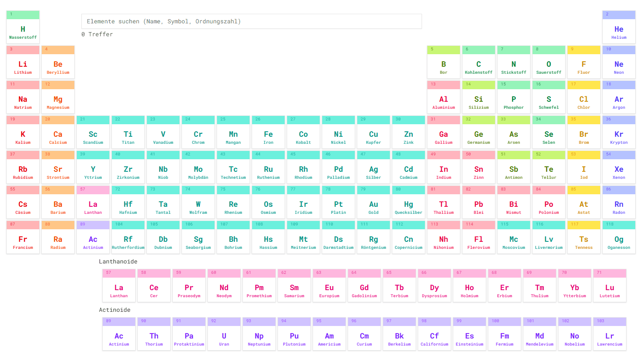644x356 pixels.
Task: Select the Krypton tile
Action: pyautogui.click(x=619, y=132)
